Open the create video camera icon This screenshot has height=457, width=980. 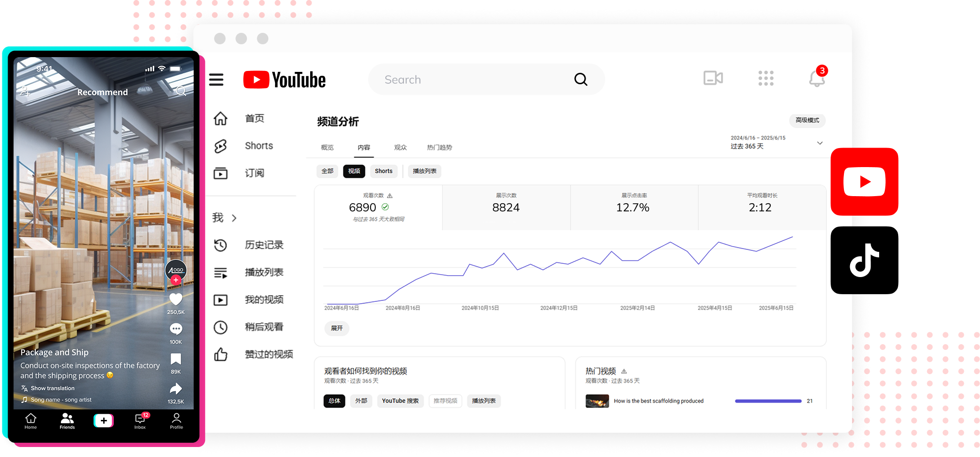coord(713,78)
